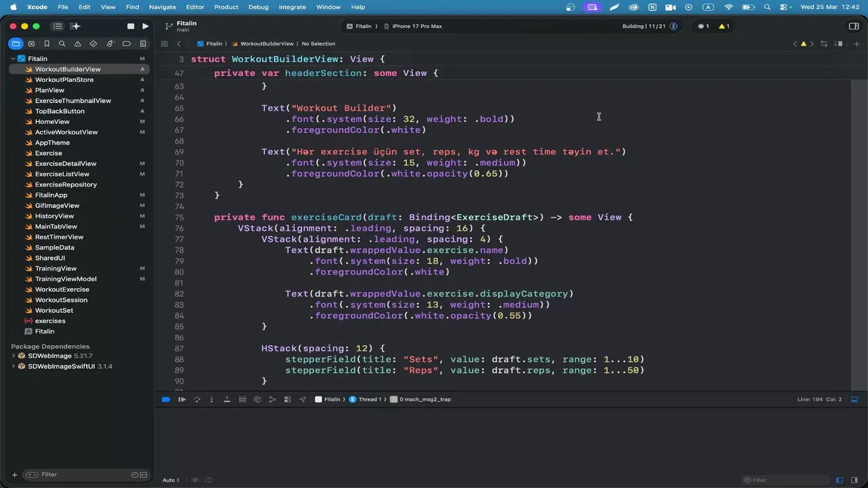This screenshot has width=868, height=488.
Task: Select the ExerciseThumbnailView file
Action: 73,100
